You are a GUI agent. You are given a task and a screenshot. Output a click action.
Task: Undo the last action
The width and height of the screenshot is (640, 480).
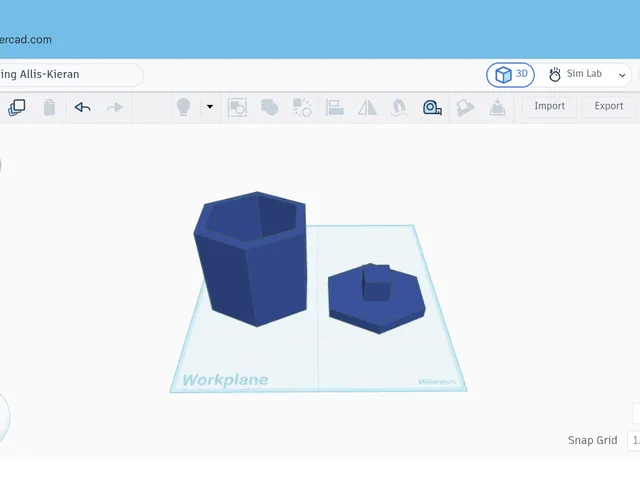point(82,107)
